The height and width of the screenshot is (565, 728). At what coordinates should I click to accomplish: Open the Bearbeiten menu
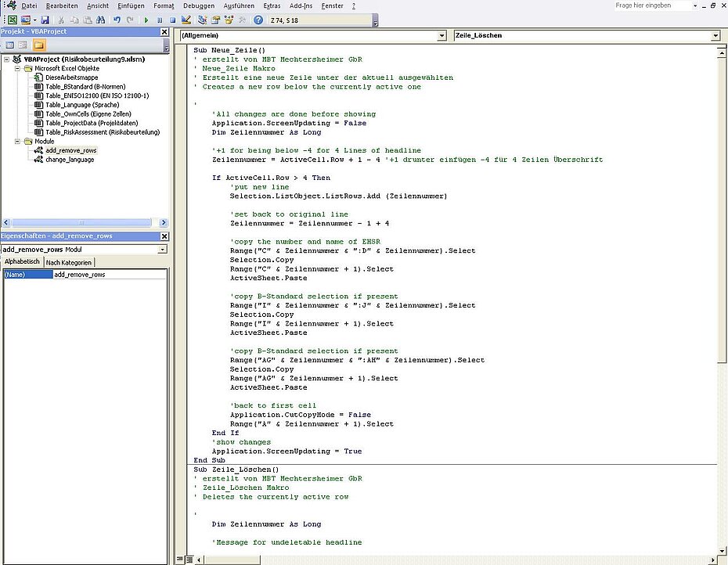62,5
